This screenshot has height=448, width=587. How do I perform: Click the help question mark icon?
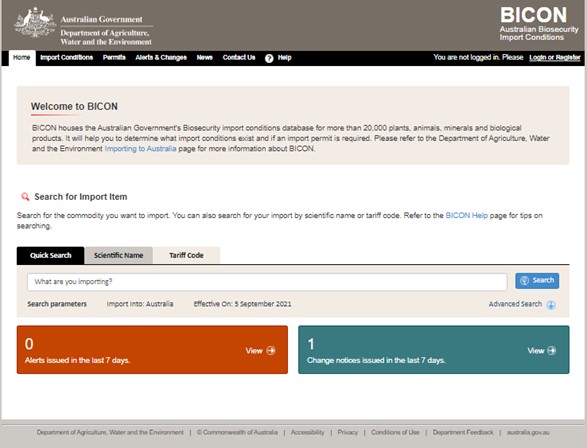(x=269, y=58)
